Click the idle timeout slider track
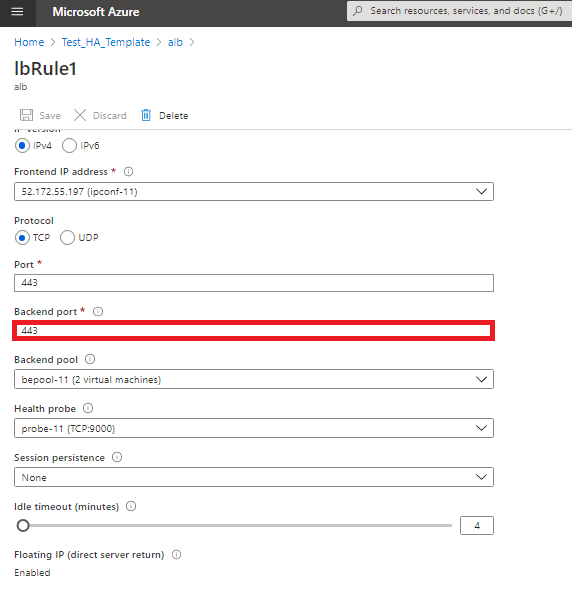572x596 pixels. coord(240,526)
